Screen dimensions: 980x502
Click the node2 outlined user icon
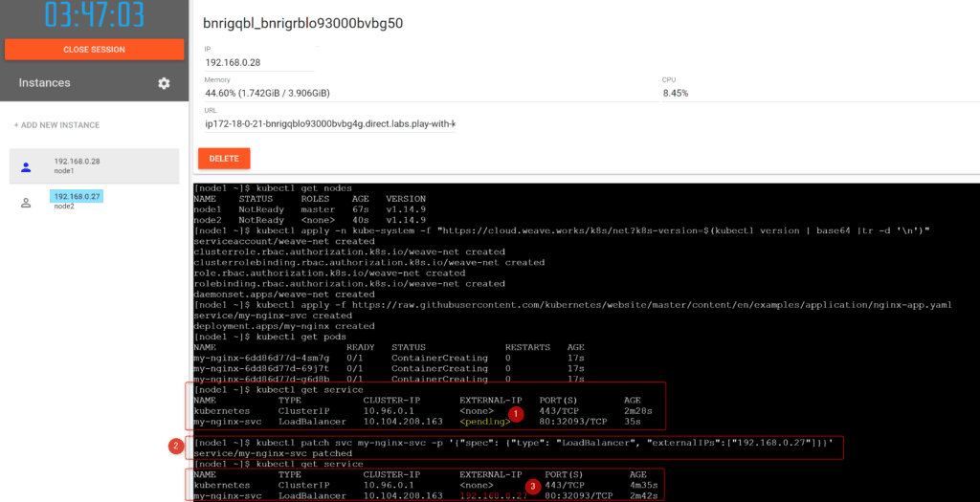pyautogui.click(x=26, y=202)
